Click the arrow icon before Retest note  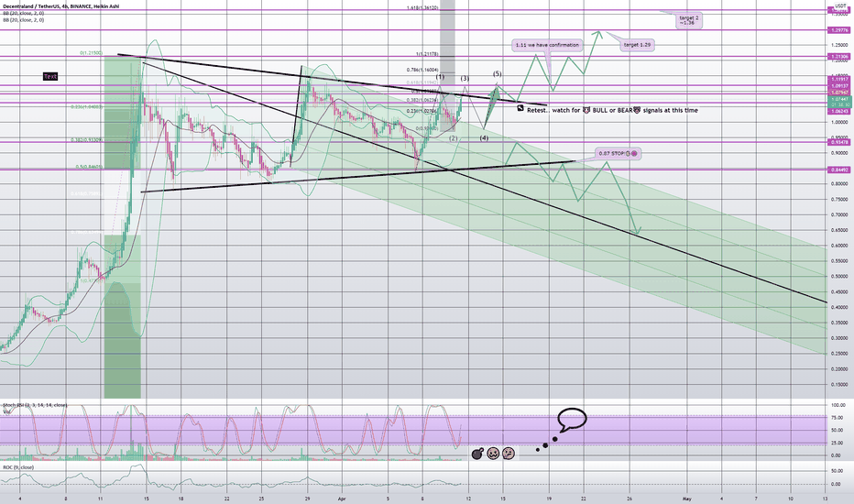click(520, 108)
